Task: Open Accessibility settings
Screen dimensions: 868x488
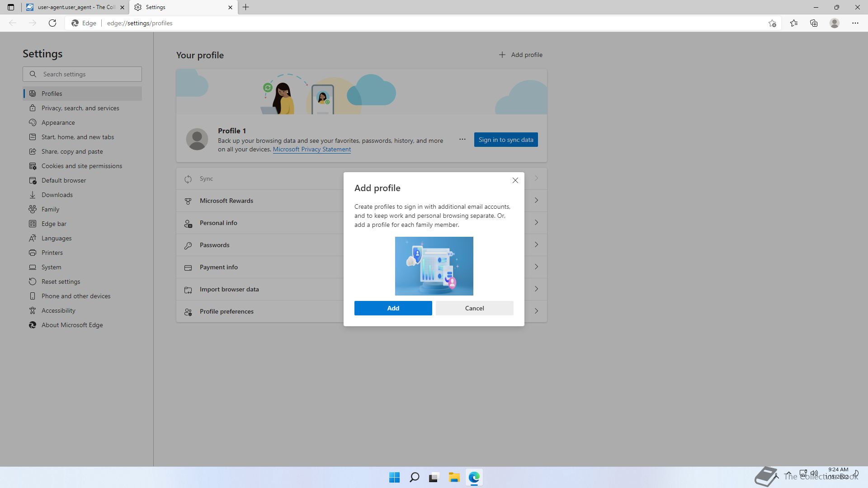Action: coord(82,310)
